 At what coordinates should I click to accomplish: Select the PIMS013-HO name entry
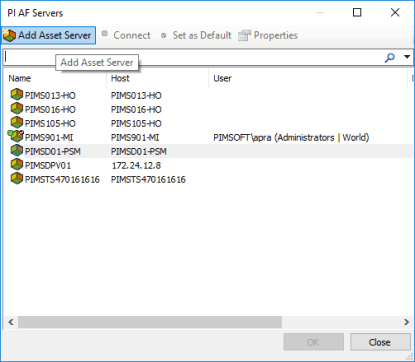coord(50,96)
